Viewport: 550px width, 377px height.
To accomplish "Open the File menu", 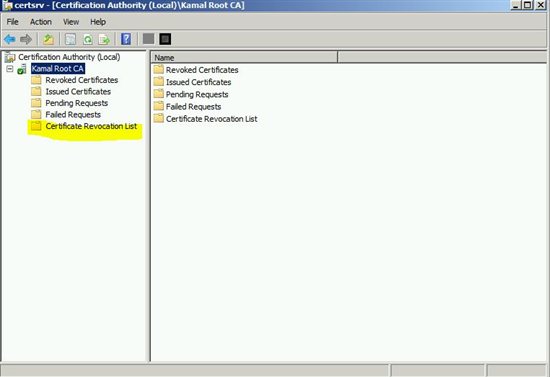I will coord(13,22).
